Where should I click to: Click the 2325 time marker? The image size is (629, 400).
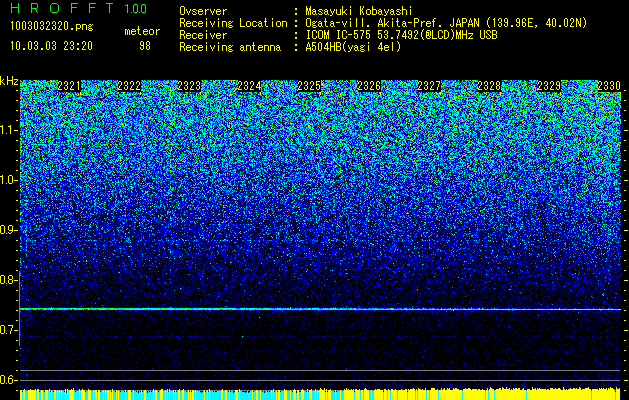point(309,86)
